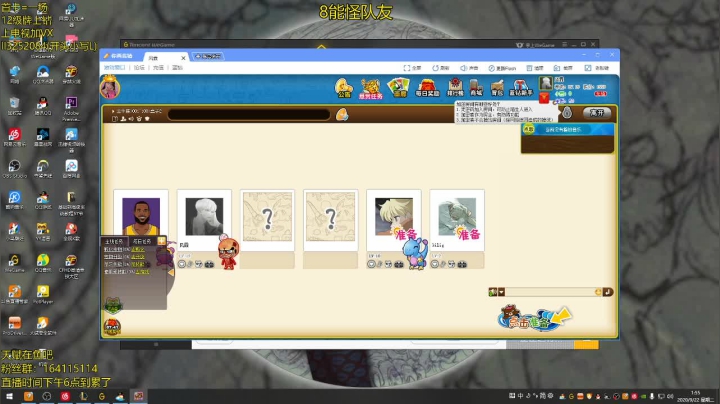The image size is (720, 404).
Task: Open the blue diamond helper icon
Action: (521, 88)
